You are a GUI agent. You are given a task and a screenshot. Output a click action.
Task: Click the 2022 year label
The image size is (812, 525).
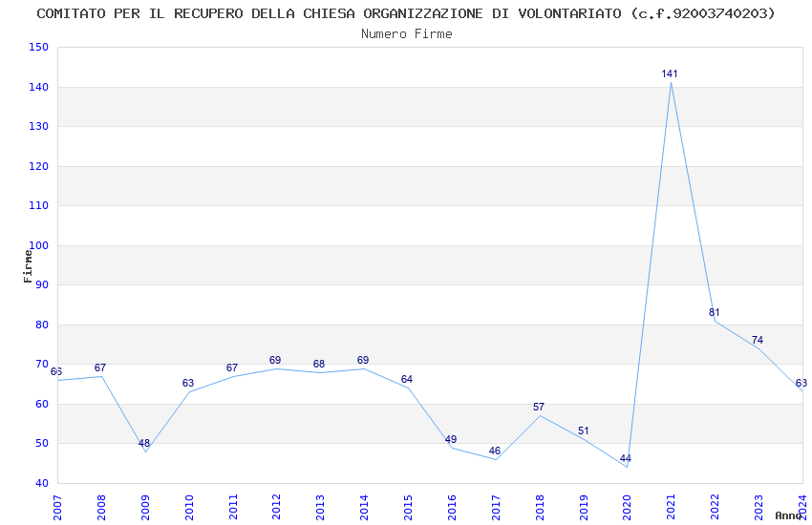[715, 508]
